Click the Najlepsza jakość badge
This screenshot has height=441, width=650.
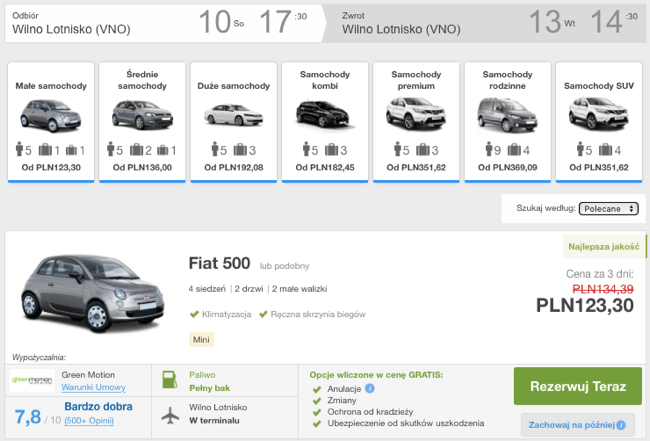point(604,247)
